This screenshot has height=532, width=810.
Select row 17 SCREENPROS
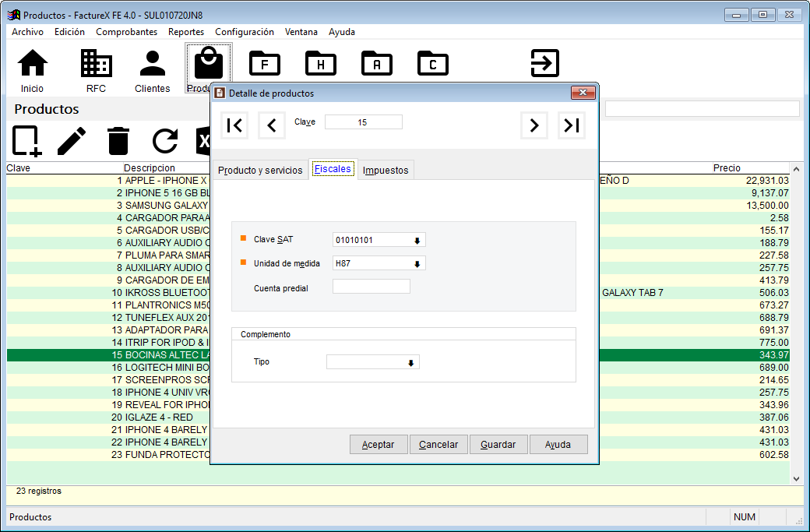[398, 380]
